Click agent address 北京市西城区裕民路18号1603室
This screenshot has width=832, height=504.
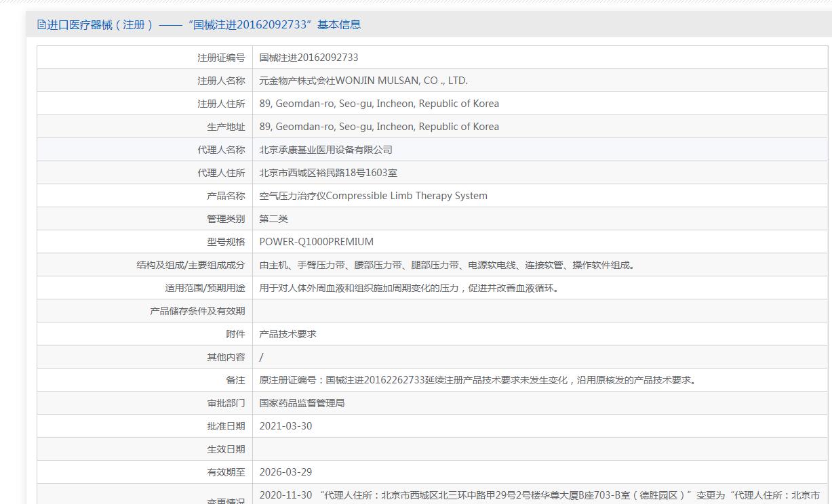pos(328,173)
